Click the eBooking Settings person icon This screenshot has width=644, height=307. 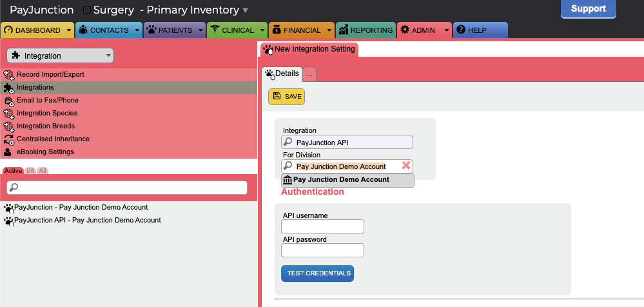(x=7, y=152)
